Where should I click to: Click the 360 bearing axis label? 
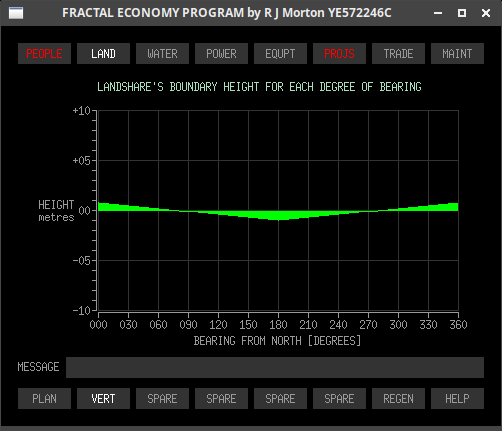point(458,325)
